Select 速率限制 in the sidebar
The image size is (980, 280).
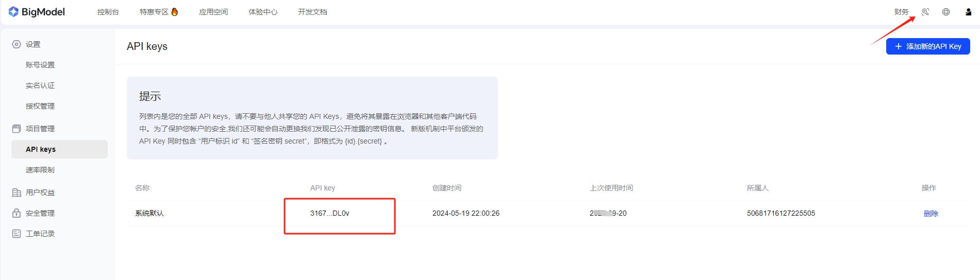coord(40,170)
